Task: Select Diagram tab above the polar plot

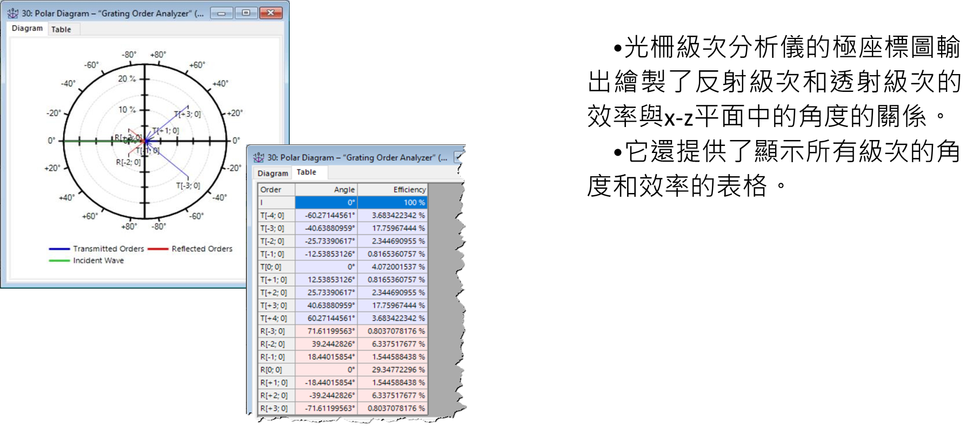Action: pos(27,29)
